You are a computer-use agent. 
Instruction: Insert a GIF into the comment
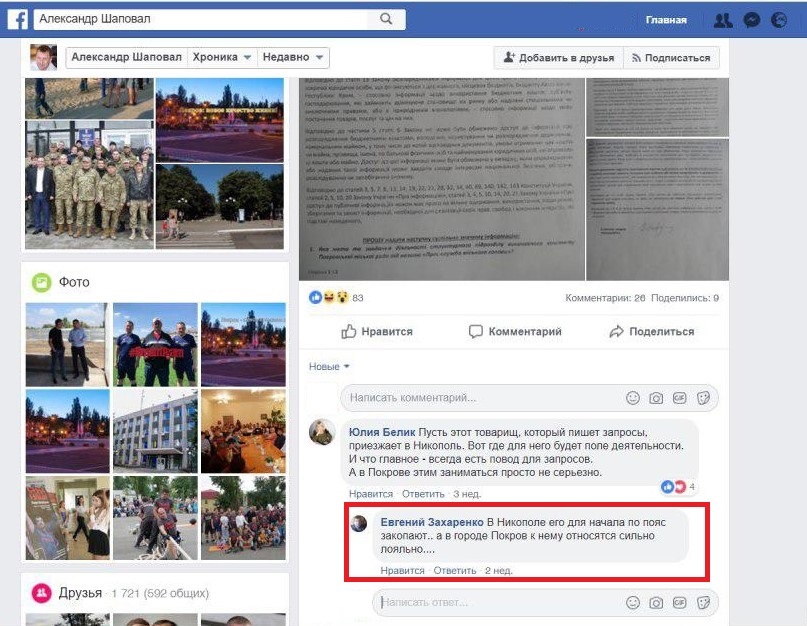[x=678, y=398]
